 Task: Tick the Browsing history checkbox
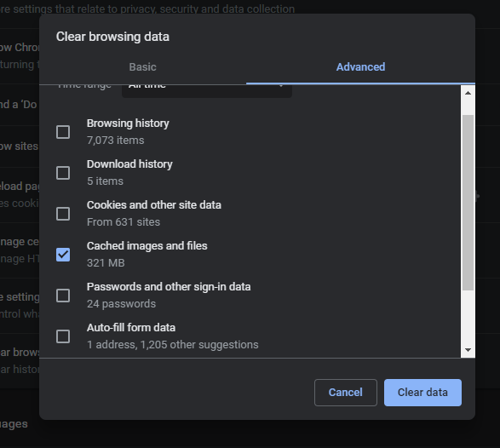coord(63,132)
